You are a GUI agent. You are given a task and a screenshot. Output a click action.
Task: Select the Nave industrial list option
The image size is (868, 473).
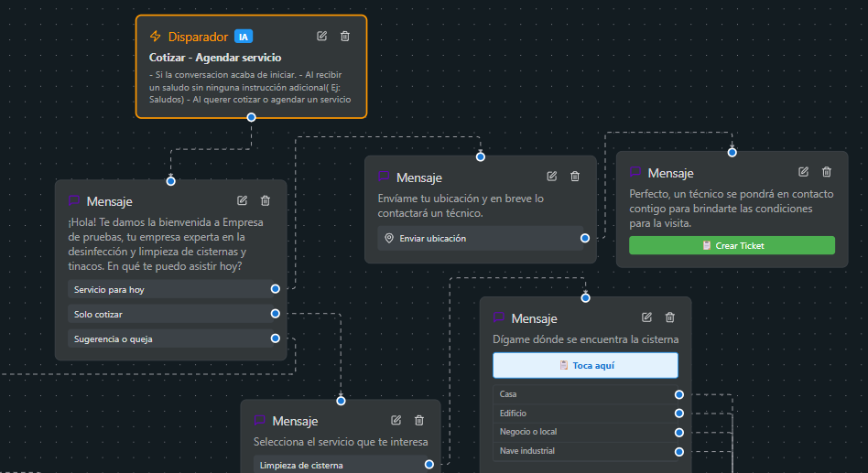[585, 451]
